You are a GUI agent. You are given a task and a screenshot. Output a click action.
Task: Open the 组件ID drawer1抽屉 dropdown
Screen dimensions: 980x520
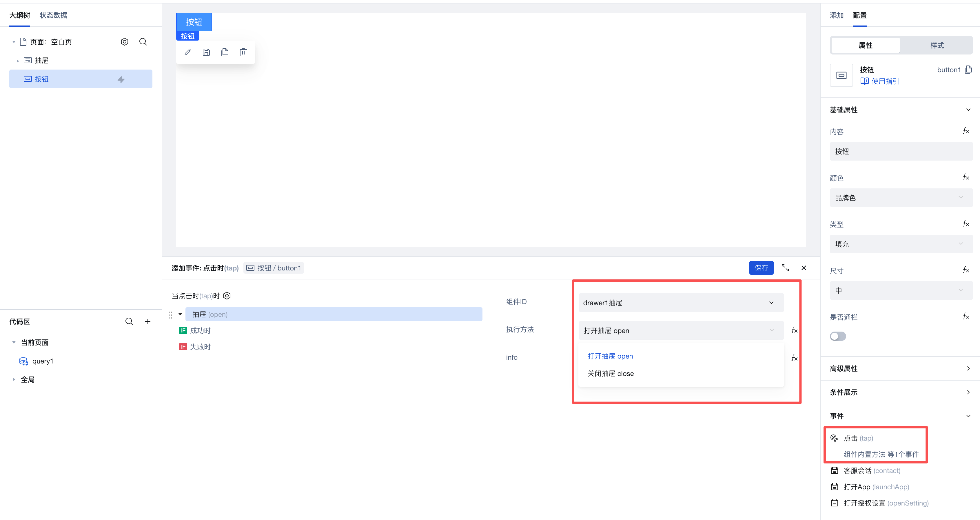[681, 303]
